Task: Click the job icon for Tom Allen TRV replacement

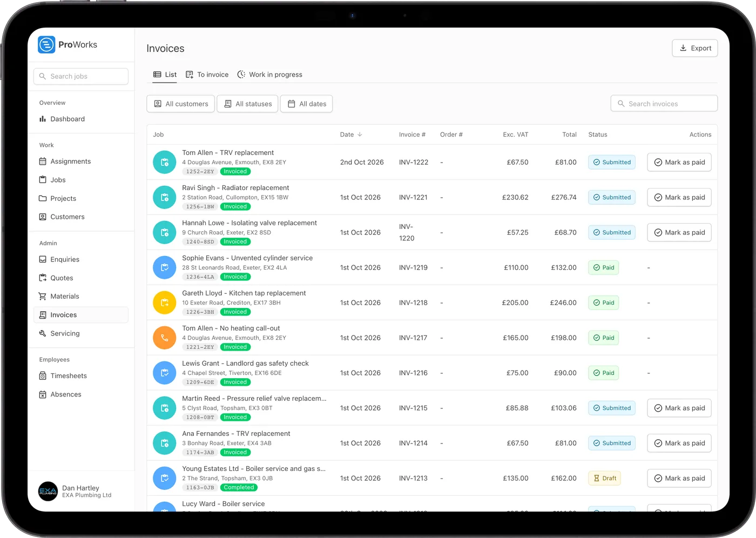Action: (x=165, y=162)
